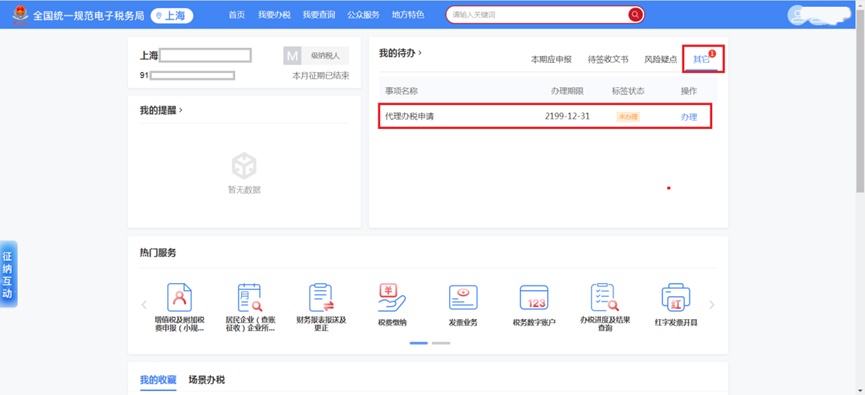Switch to 场景办税 tab

[x=206, y=380]
